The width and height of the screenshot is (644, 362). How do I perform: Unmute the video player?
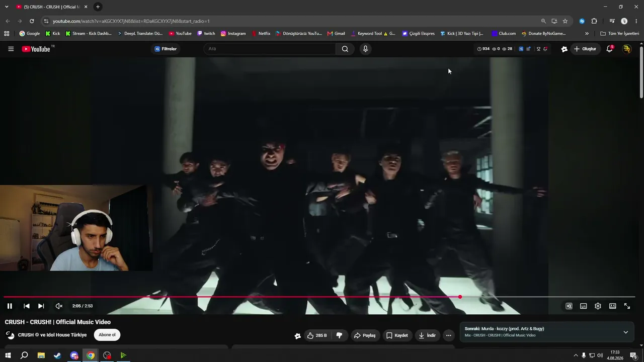[x=59, y=306]
